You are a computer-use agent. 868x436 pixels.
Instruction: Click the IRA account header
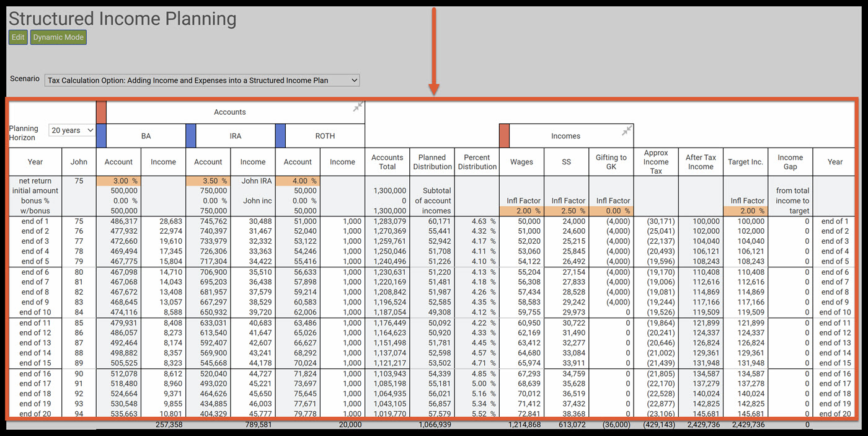[x=236, y=136]
